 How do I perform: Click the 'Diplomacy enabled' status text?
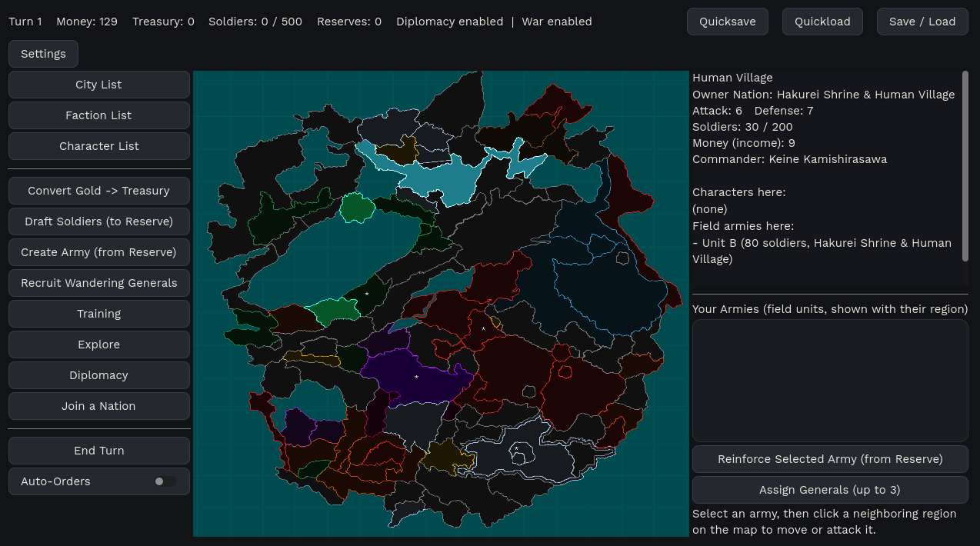tap(450, 22)
